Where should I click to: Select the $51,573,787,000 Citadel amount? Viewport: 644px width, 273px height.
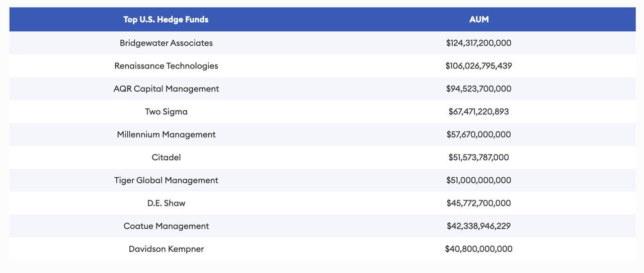pyautogui.click(x=478, y=158)
